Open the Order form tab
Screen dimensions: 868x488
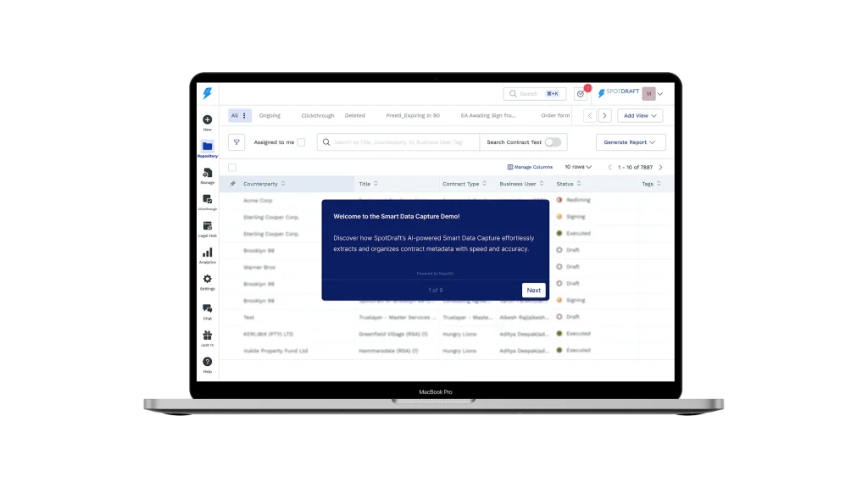coord(555,115)
